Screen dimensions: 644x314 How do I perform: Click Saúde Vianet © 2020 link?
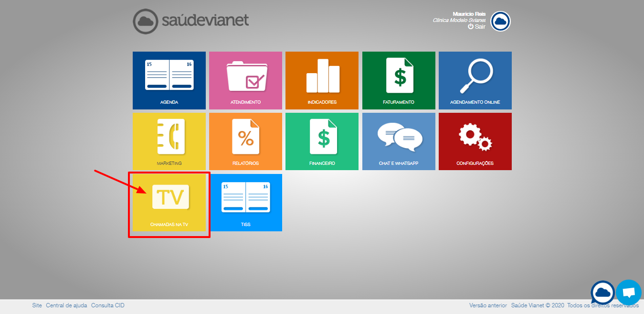(x=538, y=305)
